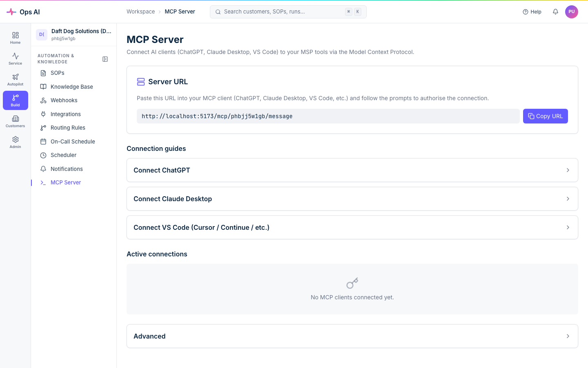Open Notifications menu item
588x368 pixels.
(74, 169)
